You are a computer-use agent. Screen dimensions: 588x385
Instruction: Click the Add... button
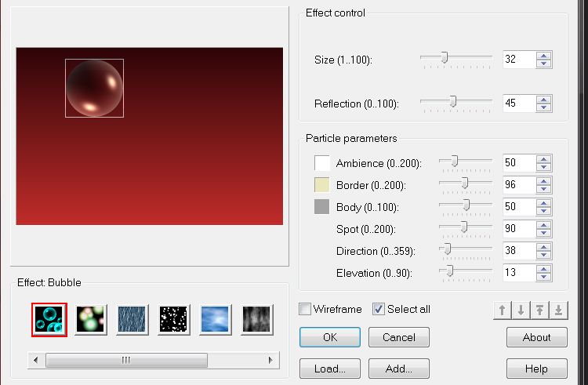pyautogui.click(x=399, y=369)
